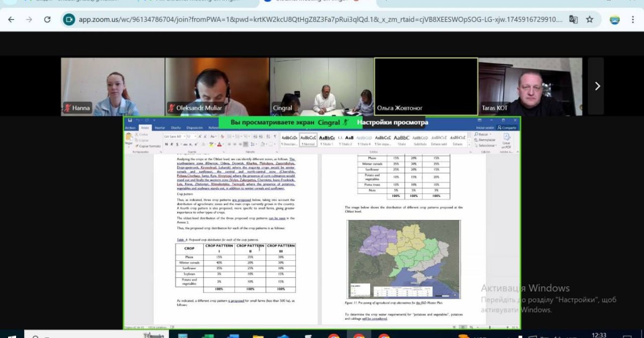Click Reemplazar in the Edición group
Screen dimensions: 644x338
pos(486,139)
